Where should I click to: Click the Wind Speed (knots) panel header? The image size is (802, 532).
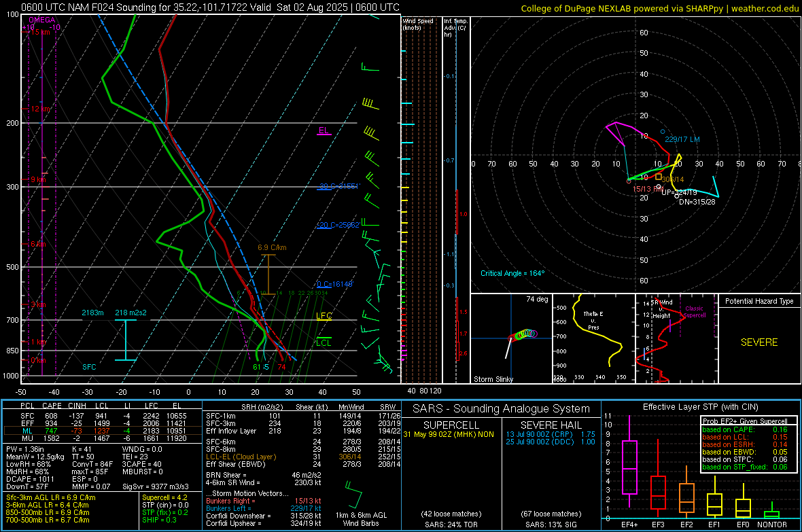click(x=418, y=24)
